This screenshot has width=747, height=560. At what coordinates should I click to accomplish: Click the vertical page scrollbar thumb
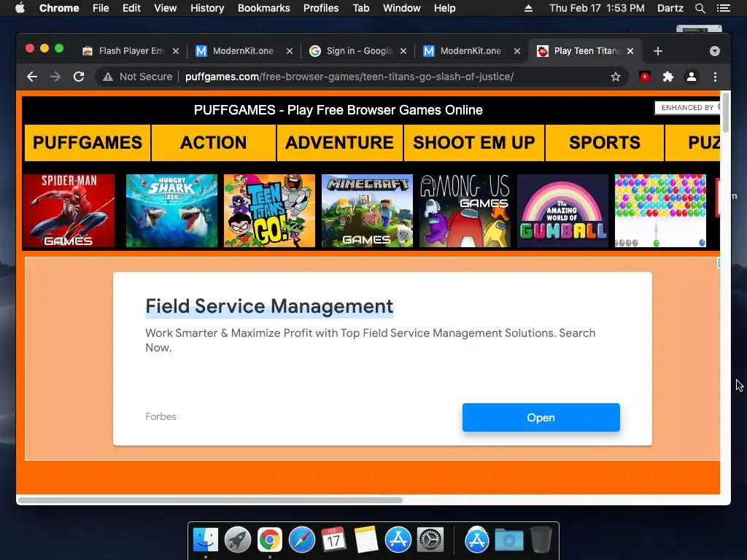click(726, 112)
